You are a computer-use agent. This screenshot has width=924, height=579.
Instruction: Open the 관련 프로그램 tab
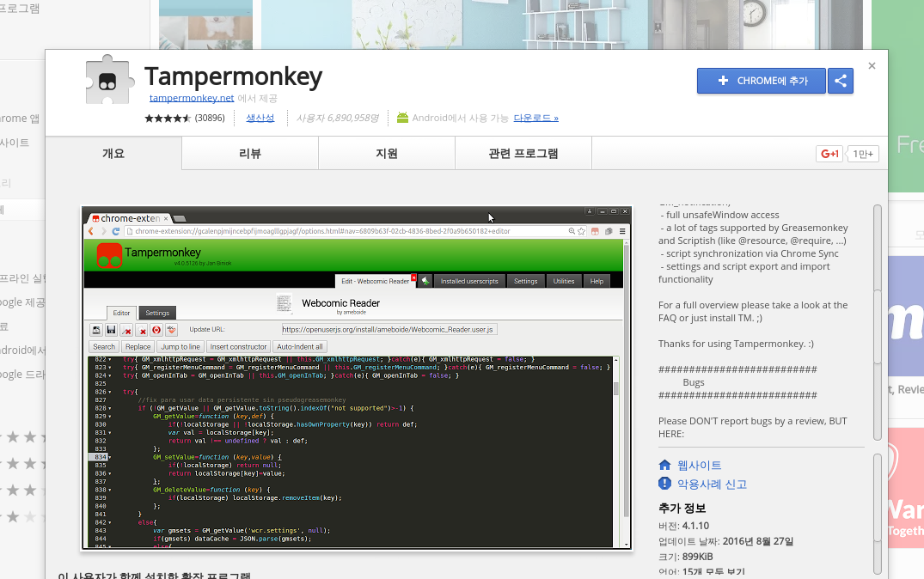(523, 153)
